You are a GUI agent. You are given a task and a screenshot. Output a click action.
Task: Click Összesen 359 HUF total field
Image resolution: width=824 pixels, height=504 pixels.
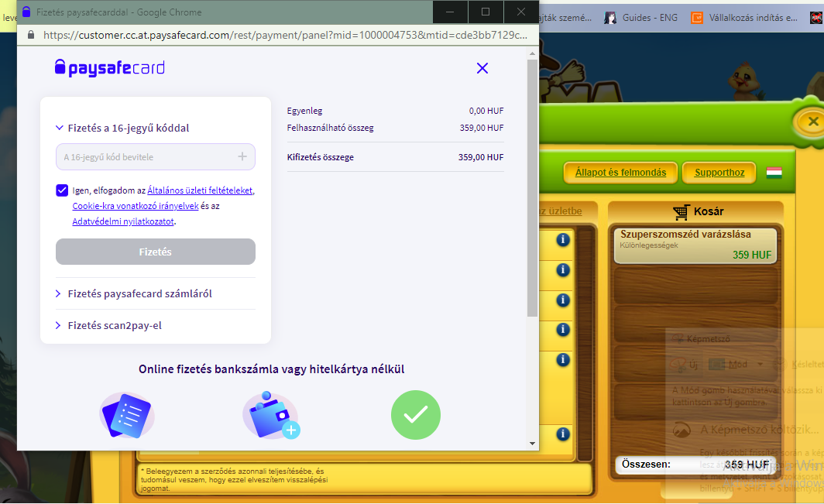coord(695,465)
